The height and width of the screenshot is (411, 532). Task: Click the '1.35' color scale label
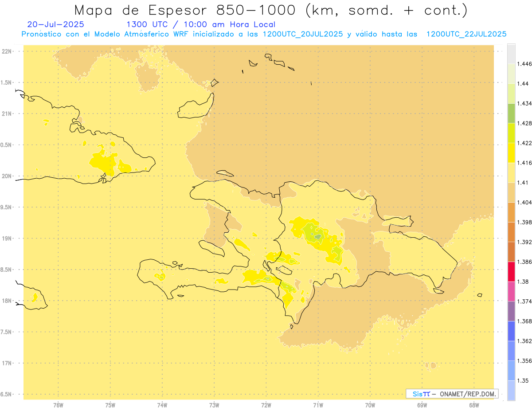click(x=524, y=380)
